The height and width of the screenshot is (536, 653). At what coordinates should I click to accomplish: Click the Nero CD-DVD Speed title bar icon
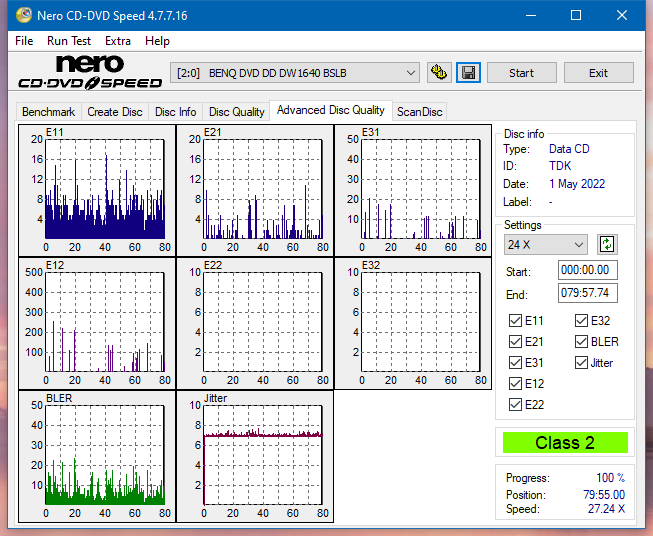point(24,15)
